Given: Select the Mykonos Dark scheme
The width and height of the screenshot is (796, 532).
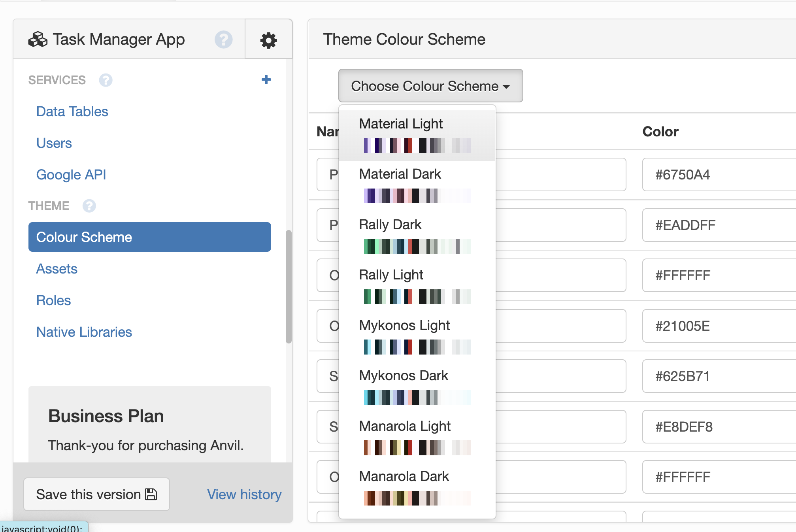Looking at the screenshot, I should point(417,387).
